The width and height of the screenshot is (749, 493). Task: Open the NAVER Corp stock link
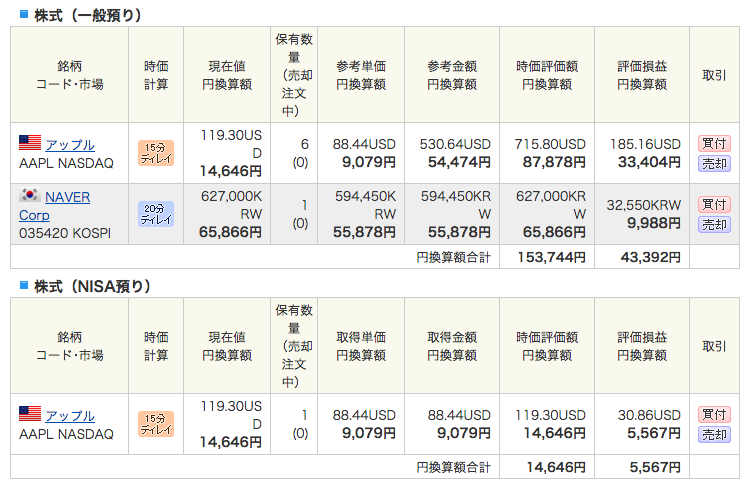pos(54,206)
